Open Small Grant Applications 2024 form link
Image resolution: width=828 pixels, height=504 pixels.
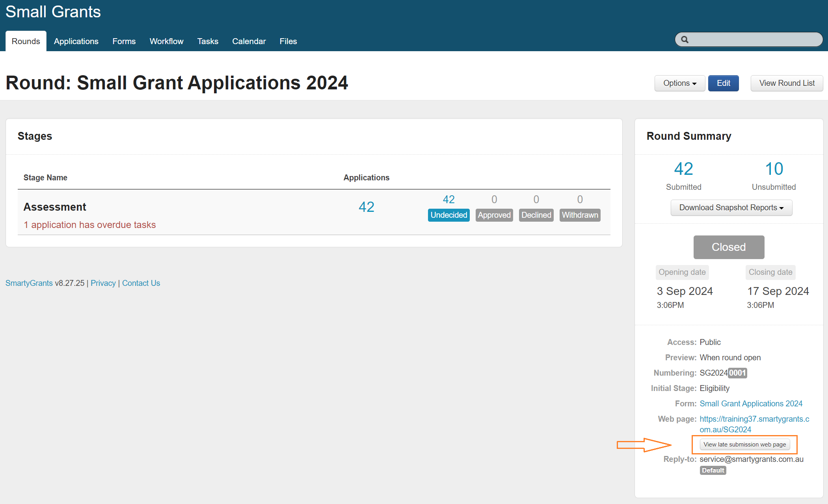(x=751, y=404)
